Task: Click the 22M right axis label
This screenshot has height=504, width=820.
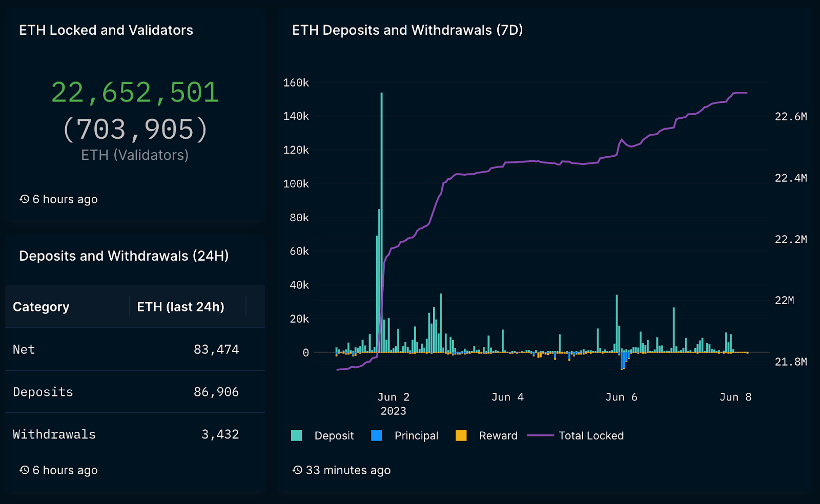Action: [785, 301]
